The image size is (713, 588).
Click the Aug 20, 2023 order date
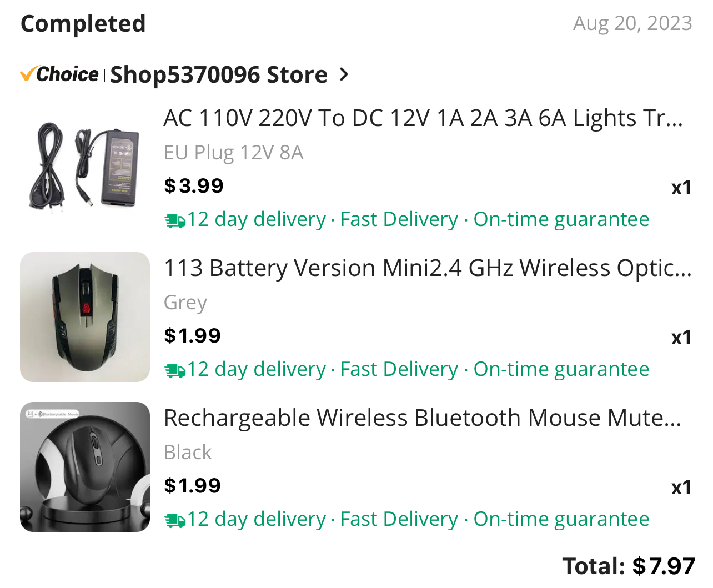point(632,23)
